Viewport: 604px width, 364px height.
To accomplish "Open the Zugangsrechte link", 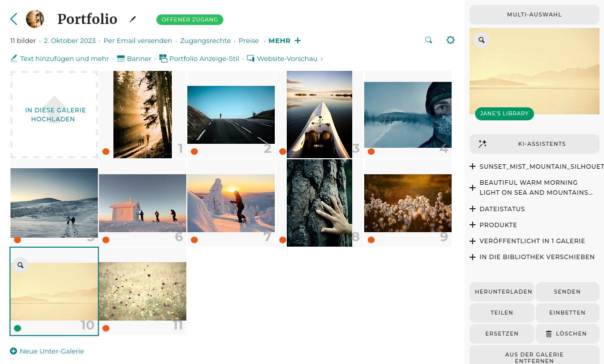I will tap(205, 40).
